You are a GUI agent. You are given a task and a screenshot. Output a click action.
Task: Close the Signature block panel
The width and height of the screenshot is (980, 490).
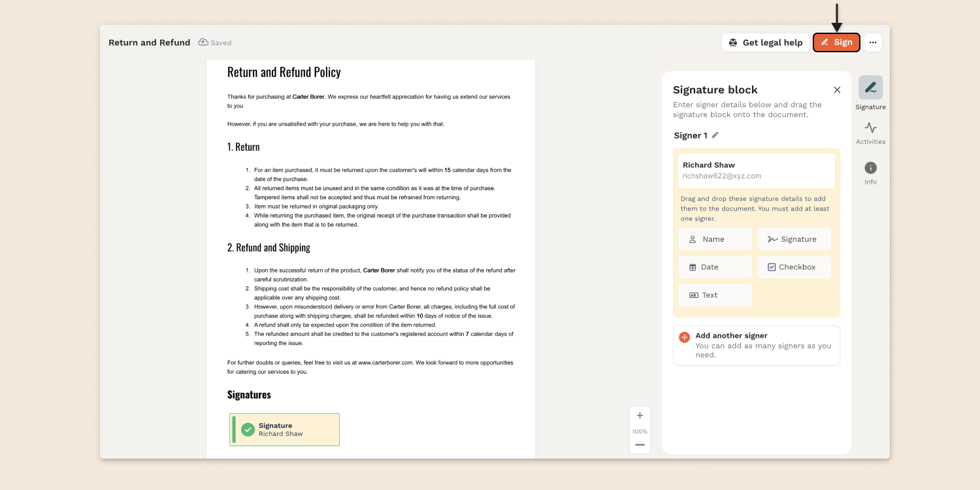(837, 90)
